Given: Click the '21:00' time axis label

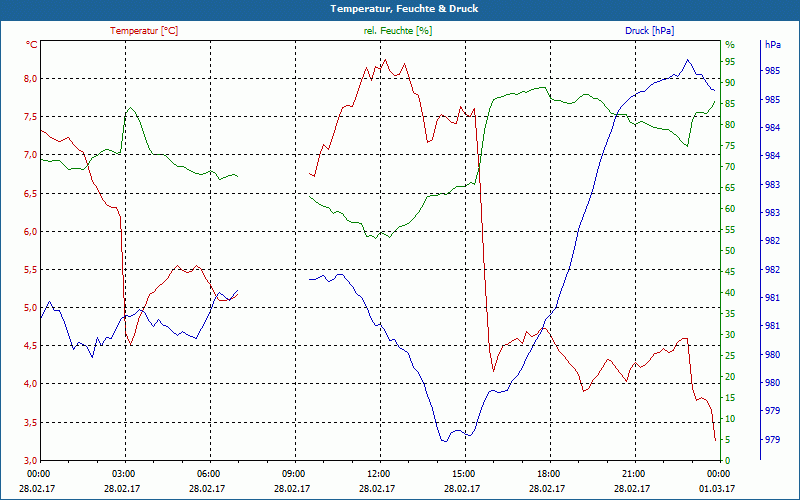Looking at the screenshot, I should (636, 473).
